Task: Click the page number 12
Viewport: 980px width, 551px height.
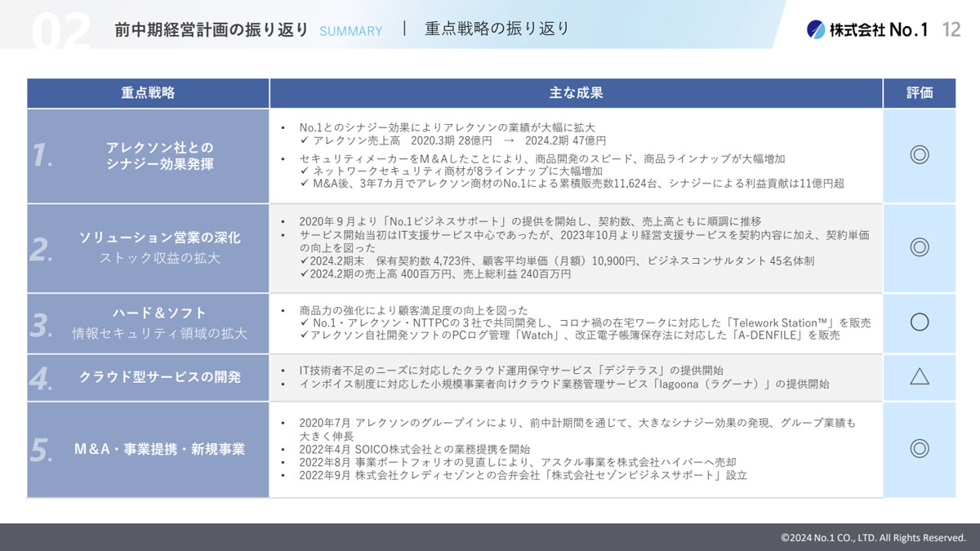Action: pyautogui.click(x=951, y=29)
